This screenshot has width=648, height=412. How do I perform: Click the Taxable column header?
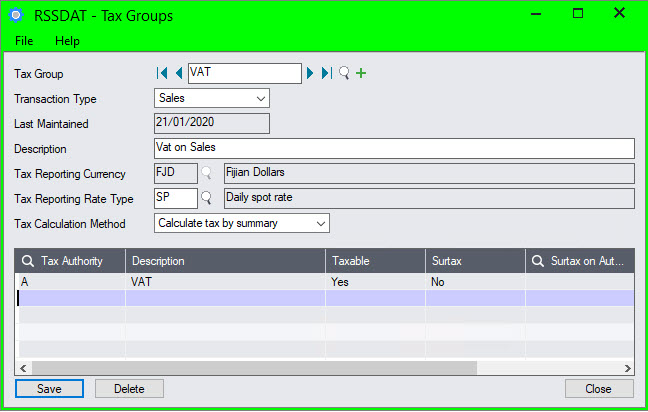pyautogui.click(x=375, y=261)
